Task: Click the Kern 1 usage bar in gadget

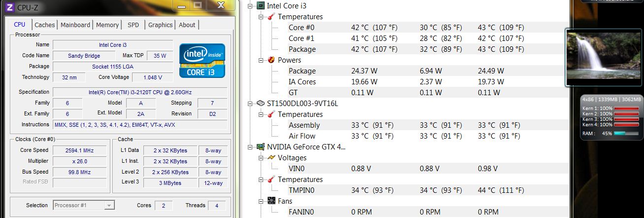Action: tap(626, 108)
